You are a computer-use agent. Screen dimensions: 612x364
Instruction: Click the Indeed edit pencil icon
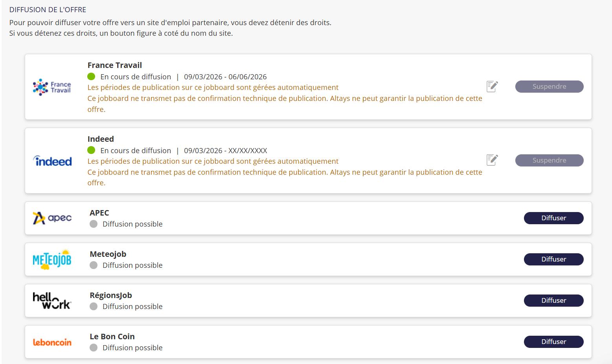click(492, 160)
